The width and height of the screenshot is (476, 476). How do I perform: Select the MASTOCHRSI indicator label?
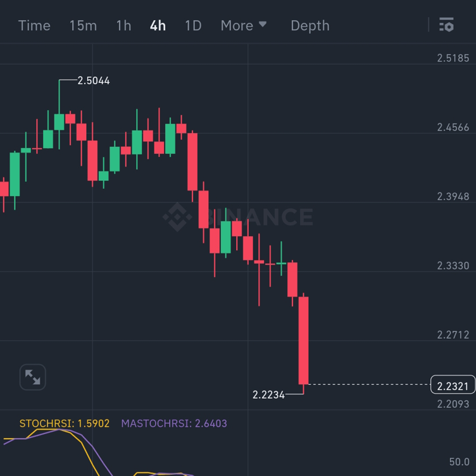pyautogui.click(x=174, y=423)
